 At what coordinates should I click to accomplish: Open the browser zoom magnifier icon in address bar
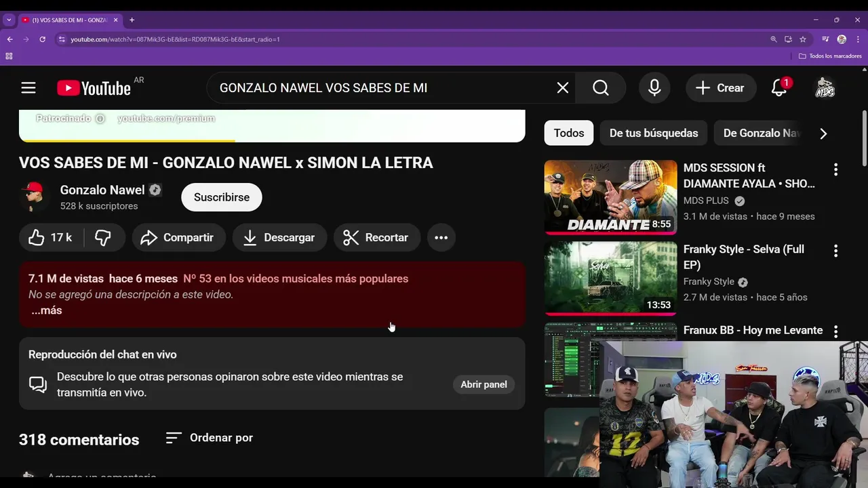coord(774,39)
